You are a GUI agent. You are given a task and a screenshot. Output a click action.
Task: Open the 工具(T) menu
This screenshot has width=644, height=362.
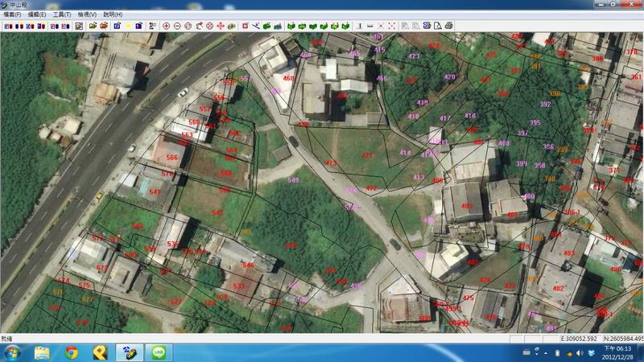(62, 14)
